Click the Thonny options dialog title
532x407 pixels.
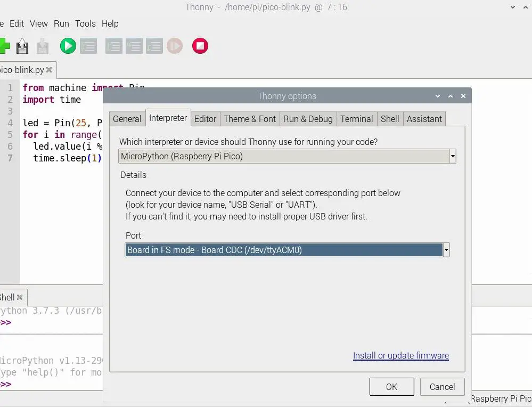(287, 96)
